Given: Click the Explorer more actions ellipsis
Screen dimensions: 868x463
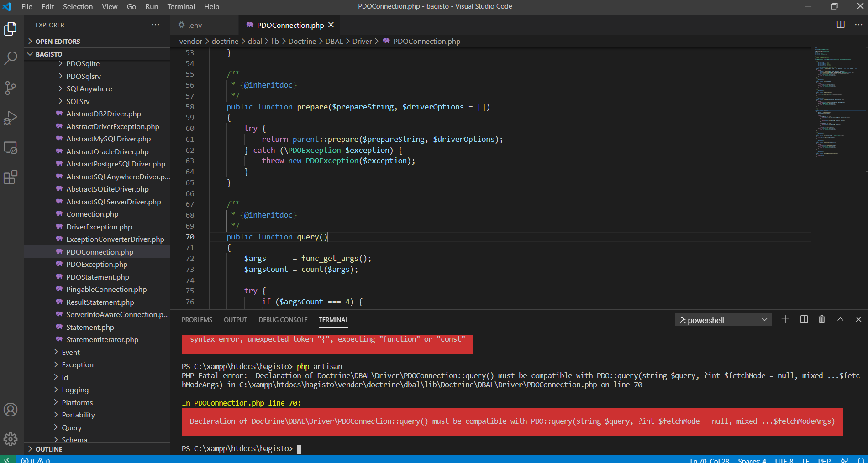Looking at the screenshot, I should pos(156,25).
